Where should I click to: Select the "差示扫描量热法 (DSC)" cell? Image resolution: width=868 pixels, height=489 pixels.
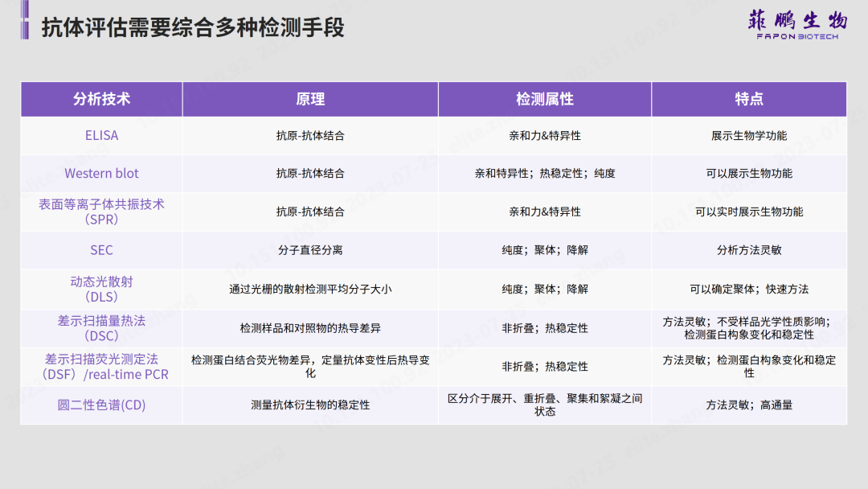(x=101, y=328)
